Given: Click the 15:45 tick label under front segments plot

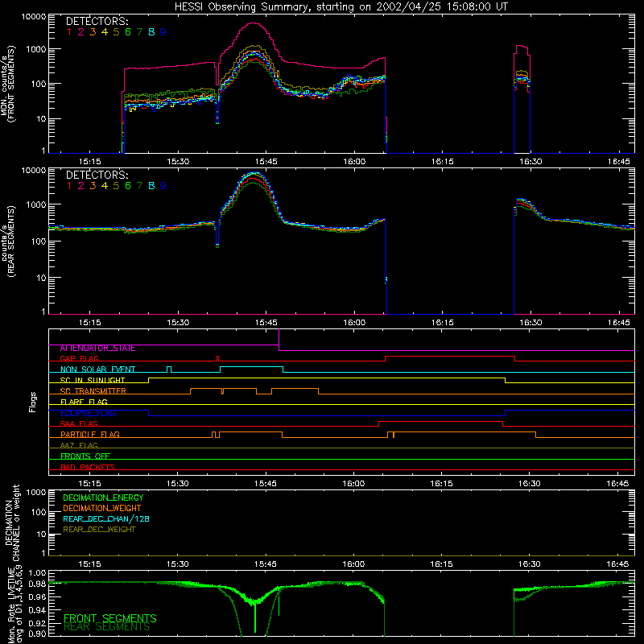Looking at the screenshot, I should pyautogui.click(x=266, y=162).
